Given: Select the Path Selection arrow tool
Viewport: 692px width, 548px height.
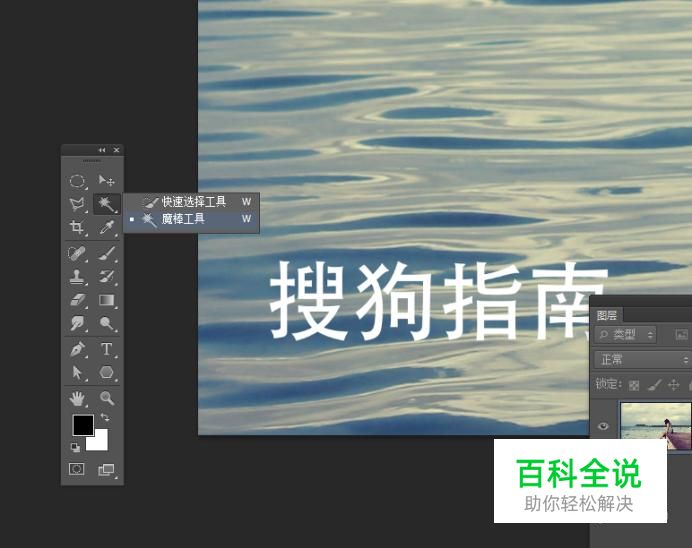Looking at the screenshot, I should click(77, 373).
